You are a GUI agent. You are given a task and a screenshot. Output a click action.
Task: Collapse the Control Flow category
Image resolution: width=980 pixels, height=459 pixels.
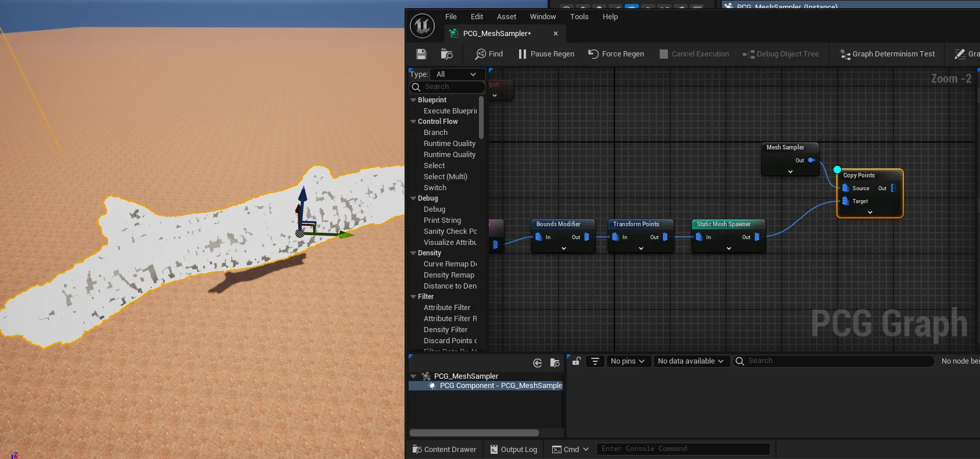coord(413,122)
